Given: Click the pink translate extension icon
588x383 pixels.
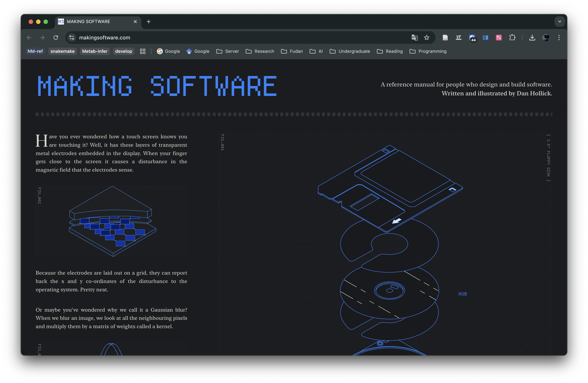Looking at the screenshot, I should [499, 38].
